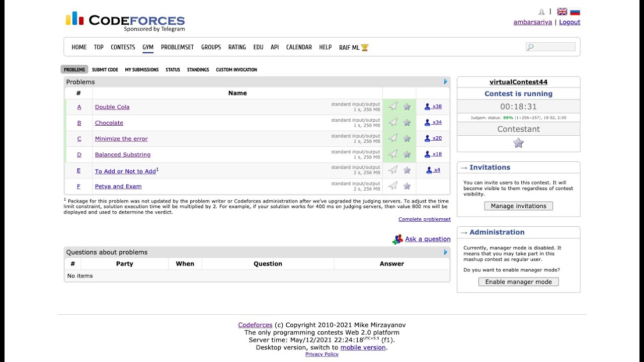Screen dimensions: 644x362
Task: Switch to the CUSTOM INVOCATION tab
Action: (236, 69)
